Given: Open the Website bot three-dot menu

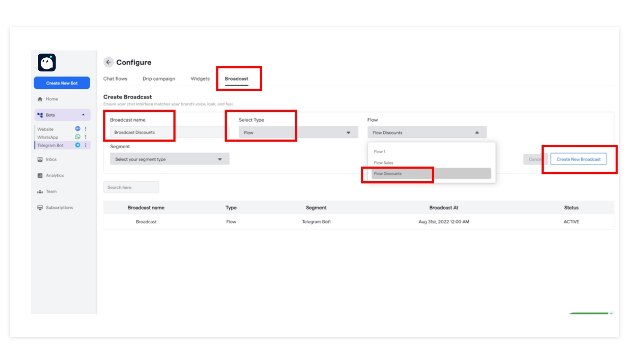Looking at the screenshot, I should click(x=86, y=129).
